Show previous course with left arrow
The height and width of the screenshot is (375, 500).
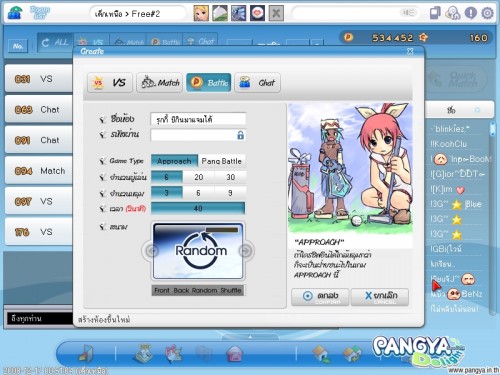152,251
